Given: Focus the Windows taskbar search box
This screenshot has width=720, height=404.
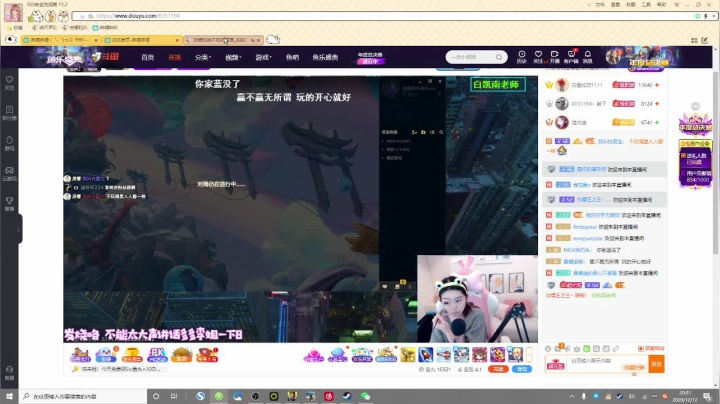Looking at the screenshot, I should pos(83,396).
